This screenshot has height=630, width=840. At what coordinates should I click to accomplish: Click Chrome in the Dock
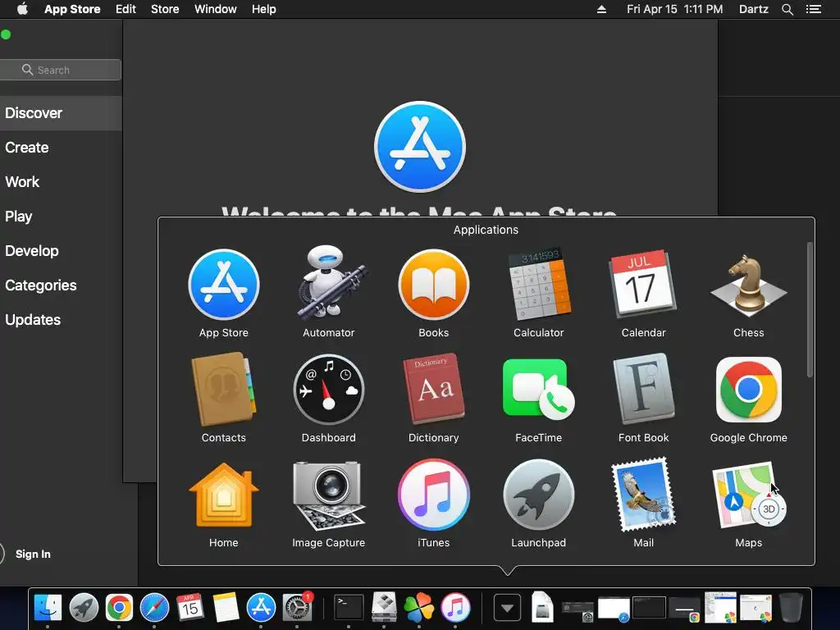tap(119, 608)
